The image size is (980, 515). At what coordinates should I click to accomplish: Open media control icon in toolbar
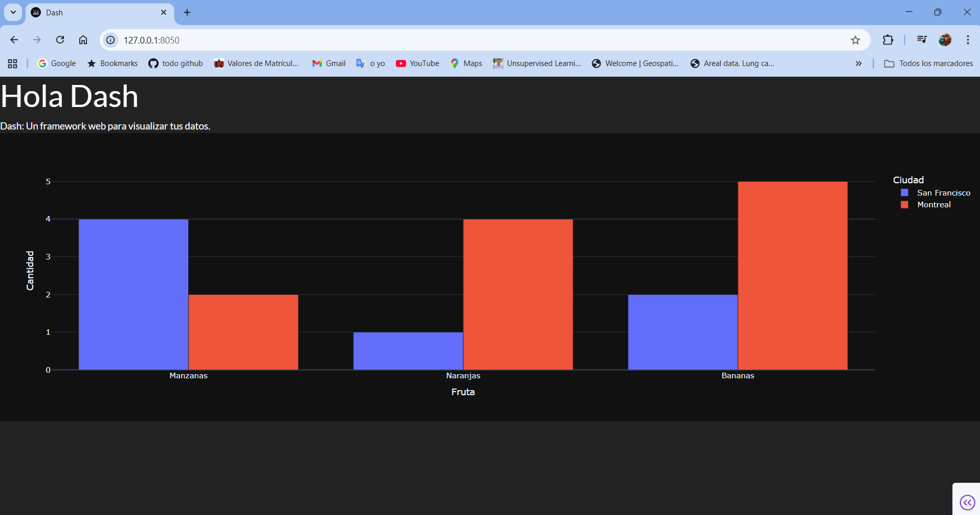922,40
